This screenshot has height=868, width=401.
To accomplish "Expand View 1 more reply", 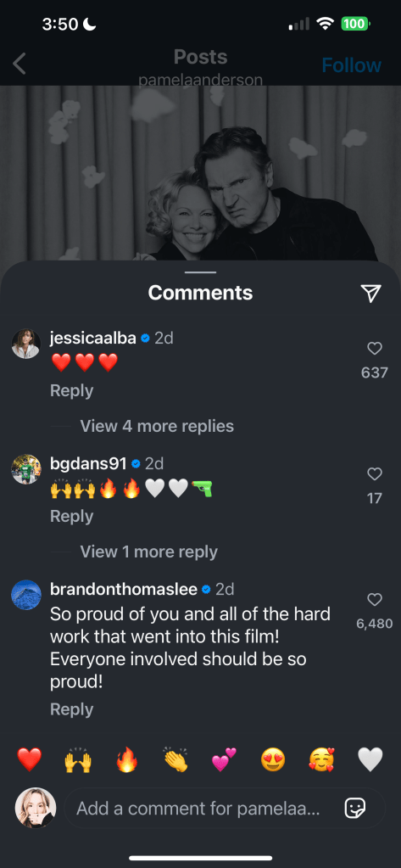I will [148, 552].
